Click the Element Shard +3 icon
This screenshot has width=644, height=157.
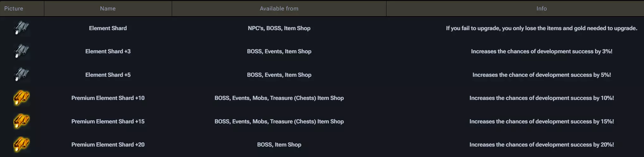(22, 51)
